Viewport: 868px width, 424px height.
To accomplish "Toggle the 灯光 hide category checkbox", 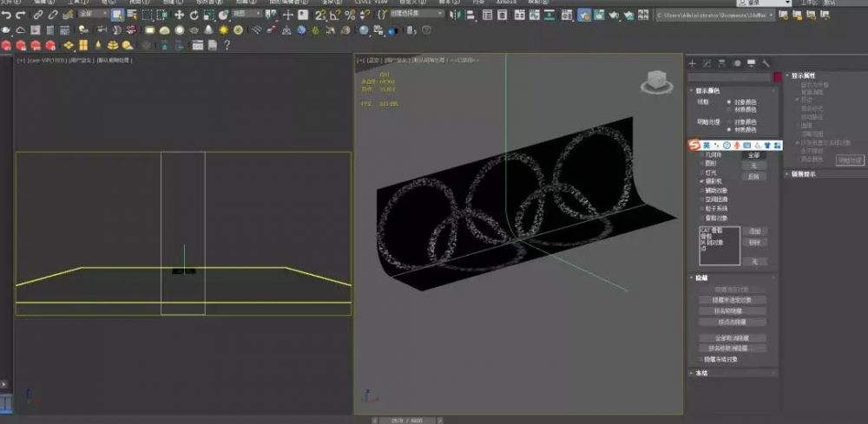I will 702,173.
